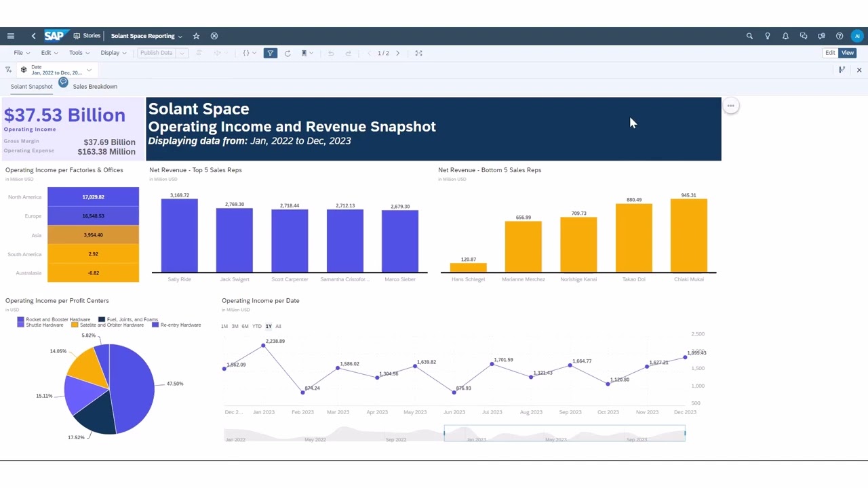Expand Solant Space Reporting title dropdown
Screen dimensions: 868x488
point(180,37)
